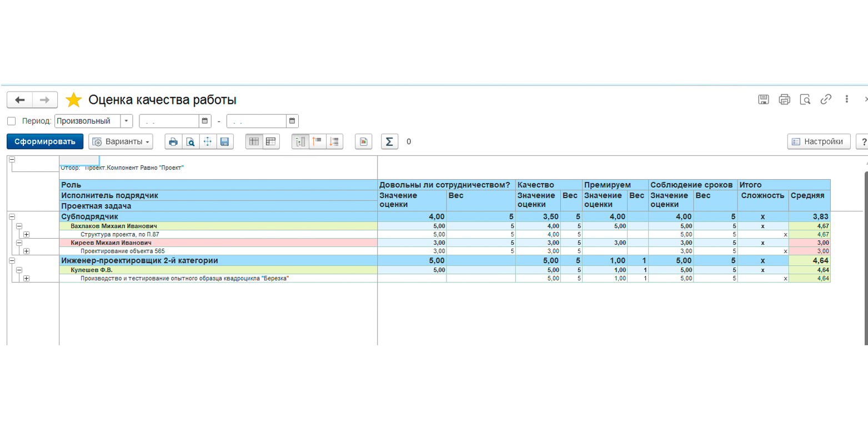Click the back navigation arrow

20,100
